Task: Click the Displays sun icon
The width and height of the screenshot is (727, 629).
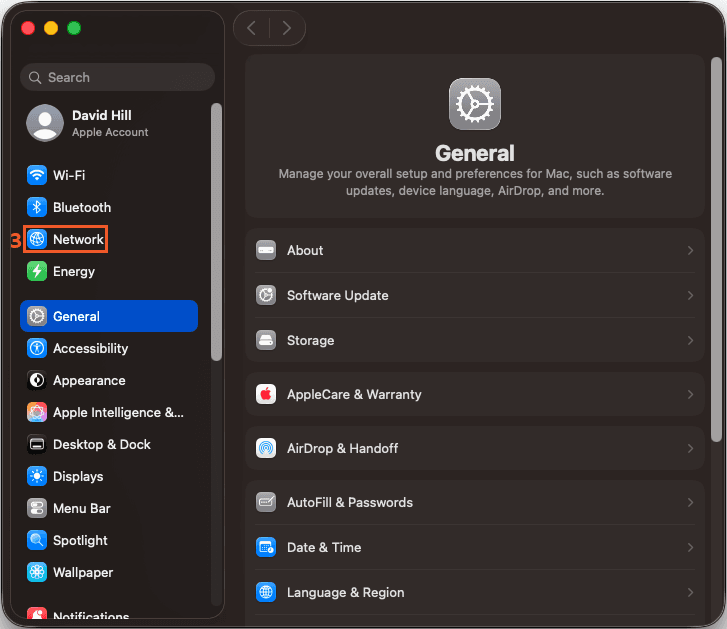Action: [37, 476]
